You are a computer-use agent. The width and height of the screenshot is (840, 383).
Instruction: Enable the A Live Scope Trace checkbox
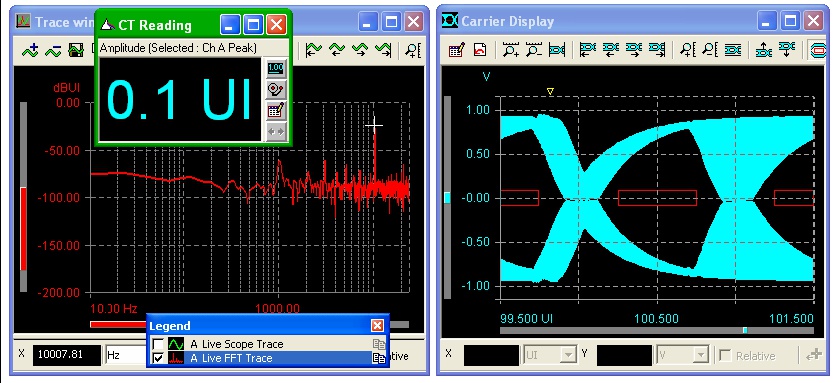coord(158,344)
